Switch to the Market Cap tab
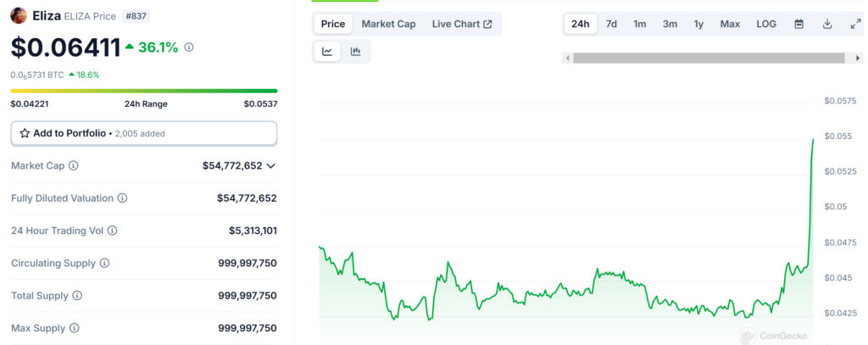The width and height of the screenshot is (868, 345). click(388, 24)
